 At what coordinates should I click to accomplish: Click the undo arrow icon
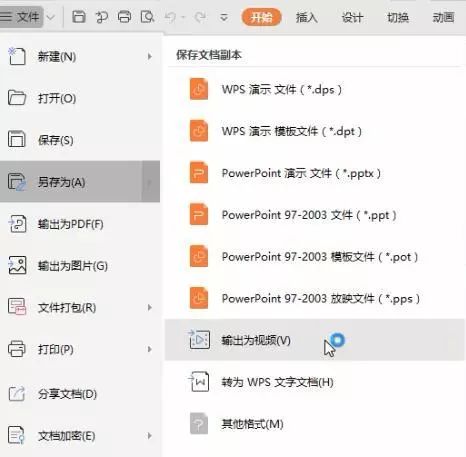point(170,17)
